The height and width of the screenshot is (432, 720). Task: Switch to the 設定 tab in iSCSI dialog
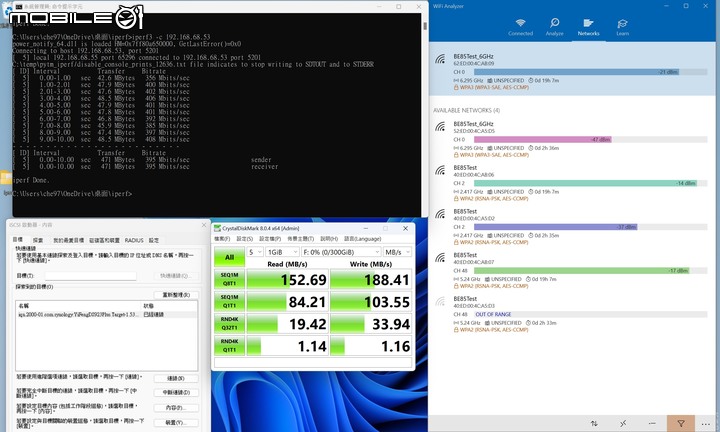(154, 240)
